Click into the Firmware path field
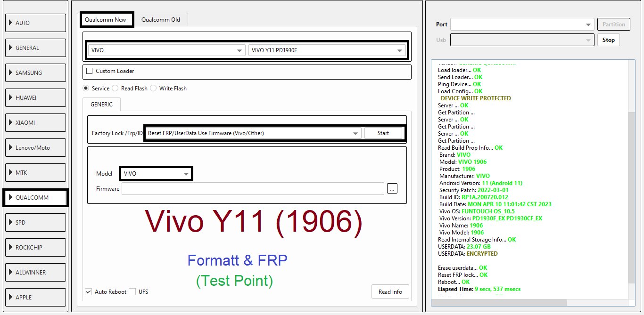The width and height of the screenshot is (644, 315). [x=253, y=189]
